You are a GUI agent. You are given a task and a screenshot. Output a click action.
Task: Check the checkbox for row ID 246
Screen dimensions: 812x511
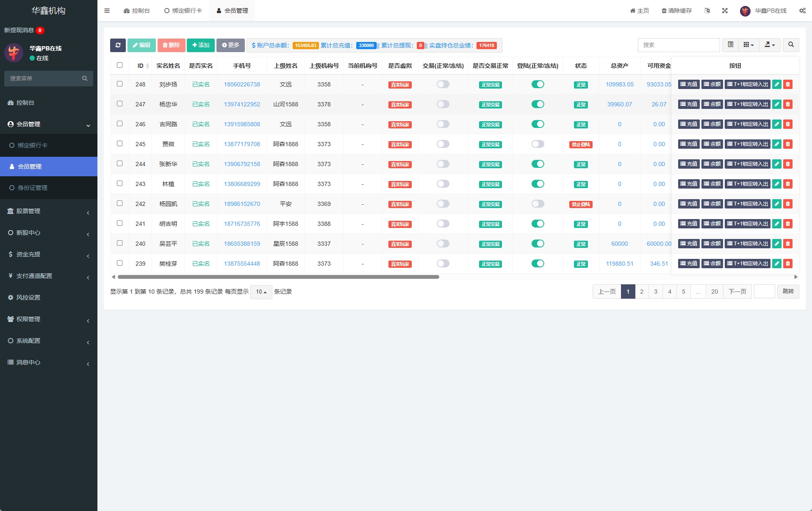[x=119, y=124]
